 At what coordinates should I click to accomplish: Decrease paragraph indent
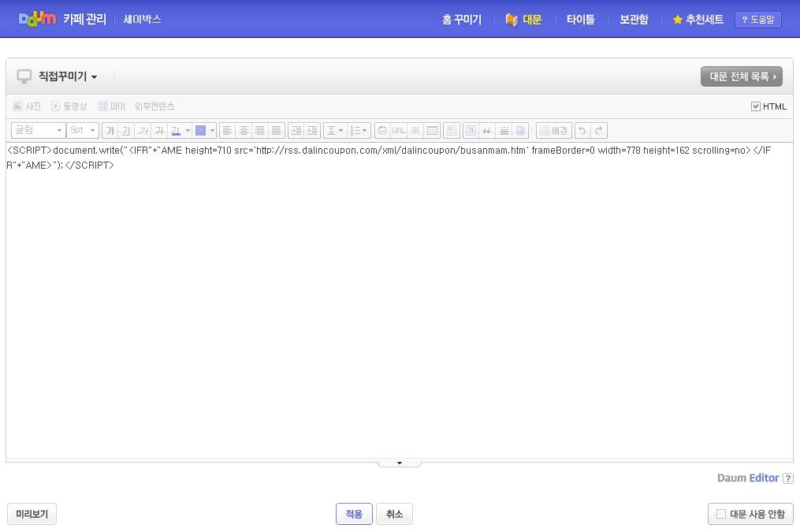312,131
